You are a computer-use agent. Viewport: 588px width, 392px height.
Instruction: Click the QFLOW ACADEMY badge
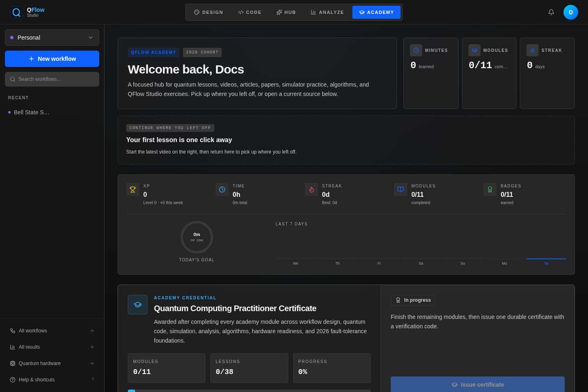[154, 52]
